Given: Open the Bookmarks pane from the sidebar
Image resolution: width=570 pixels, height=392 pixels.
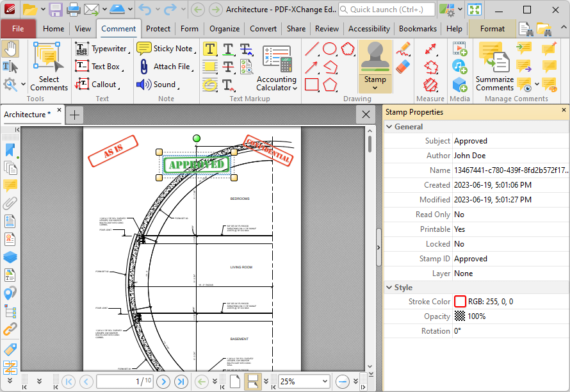Looking at the screenshot, I should 10,150.
